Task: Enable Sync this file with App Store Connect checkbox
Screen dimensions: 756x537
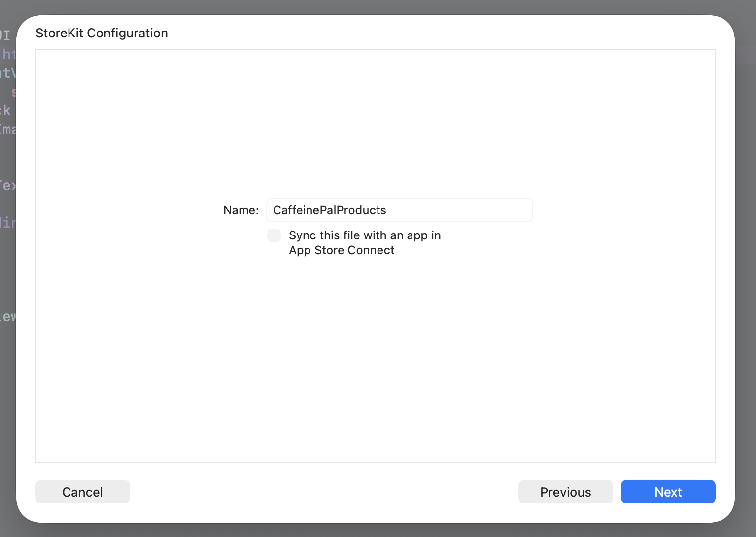Action: (x=274, y=235)
